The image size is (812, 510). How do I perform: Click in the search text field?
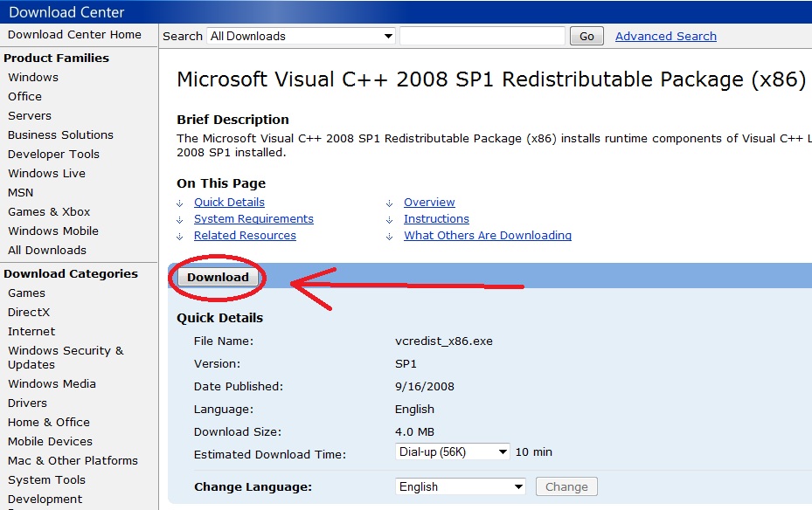coord(482,36)
